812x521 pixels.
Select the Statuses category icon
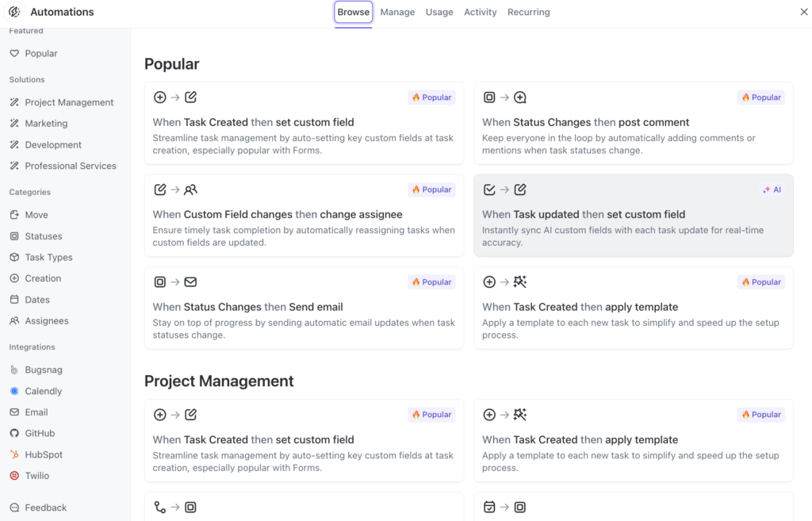coord(14,236)
